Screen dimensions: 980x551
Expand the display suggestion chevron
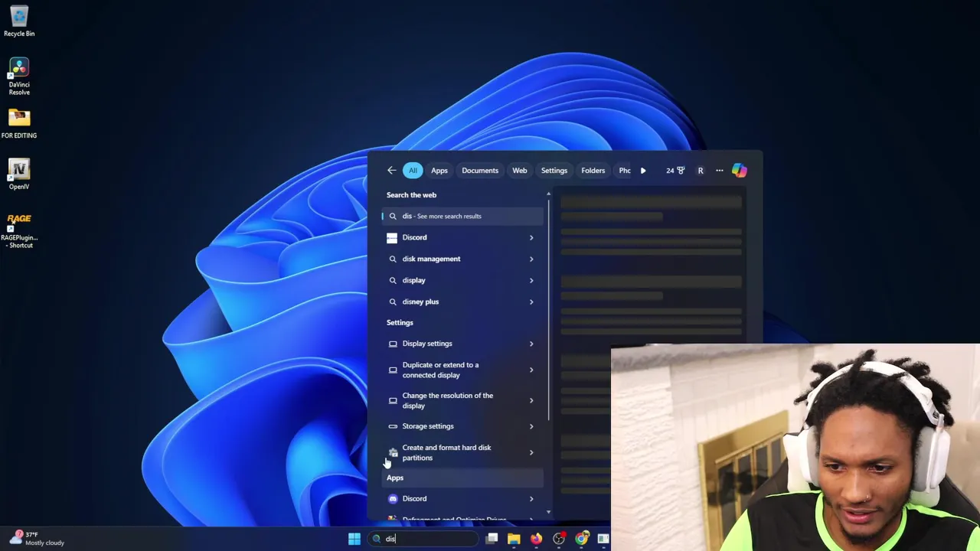coord(531,280)
